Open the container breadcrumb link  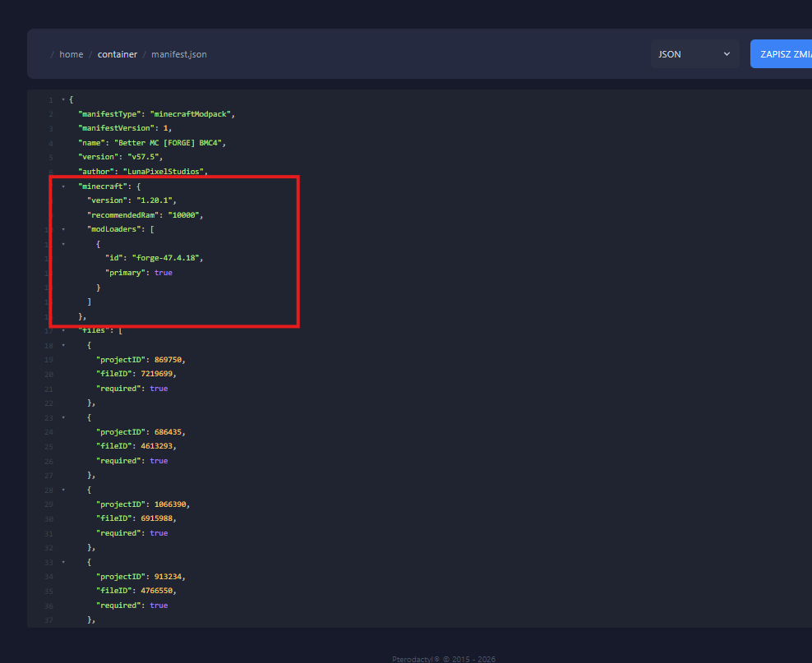(118, 54)
